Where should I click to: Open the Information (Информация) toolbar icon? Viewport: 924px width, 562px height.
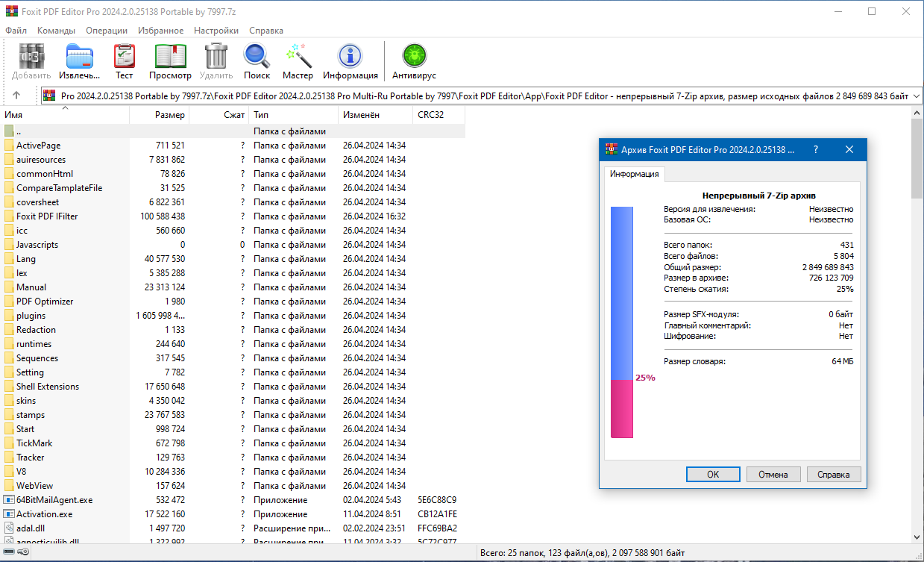tap(350, 61)
